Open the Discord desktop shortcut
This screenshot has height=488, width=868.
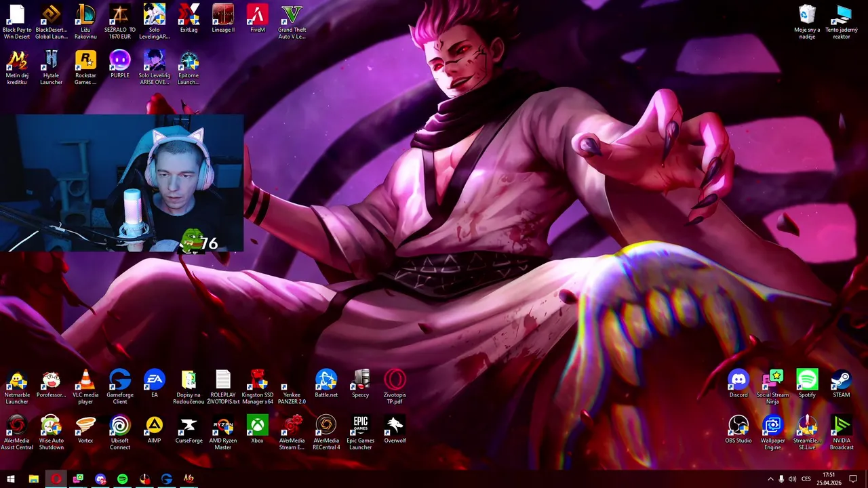(738, 384)
